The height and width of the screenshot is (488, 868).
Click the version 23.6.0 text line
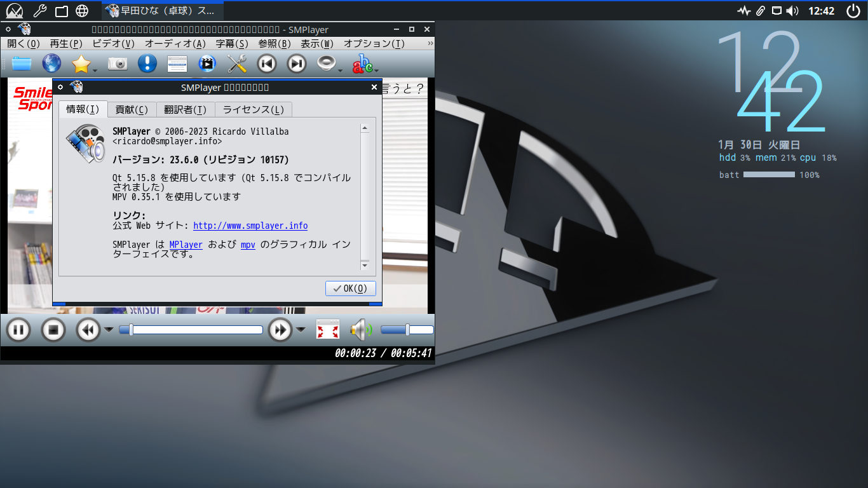pos(201,159)
